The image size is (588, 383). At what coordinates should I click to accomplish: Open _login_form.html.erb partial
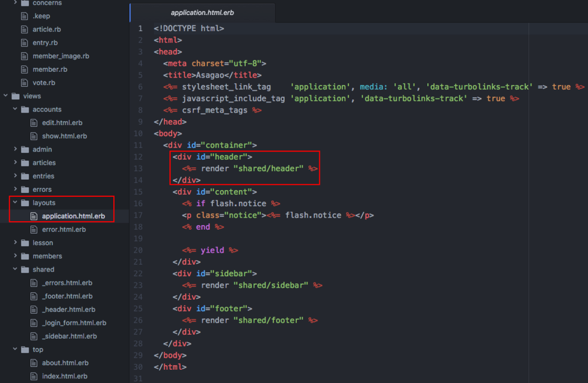(x=74, y=323)
